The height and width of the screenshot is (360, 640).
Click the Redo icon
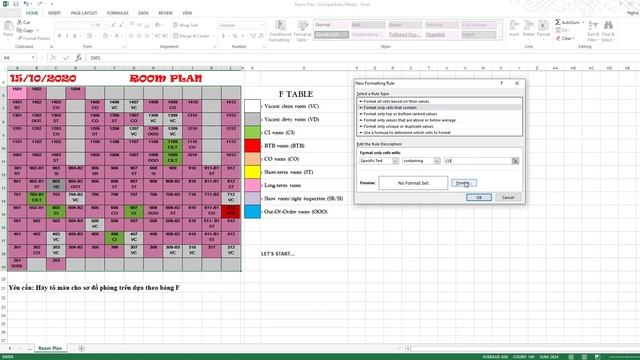[40, 4]
